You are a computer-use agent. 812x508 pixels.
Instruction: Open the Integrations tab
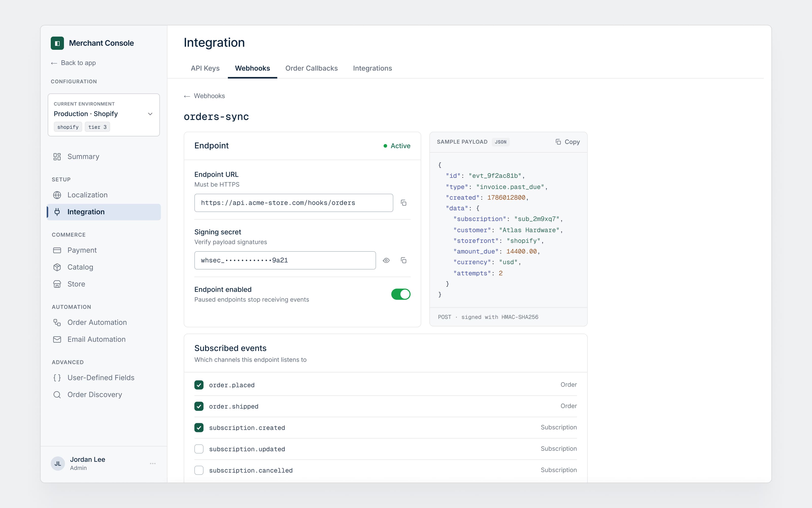pyautogui.click(x=373, y=68)
